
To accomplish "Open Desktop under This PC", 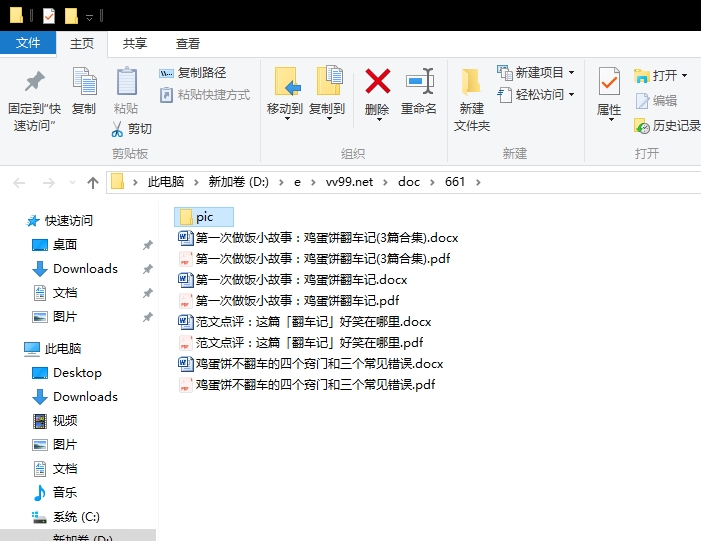I will click(x=67, y=373).
